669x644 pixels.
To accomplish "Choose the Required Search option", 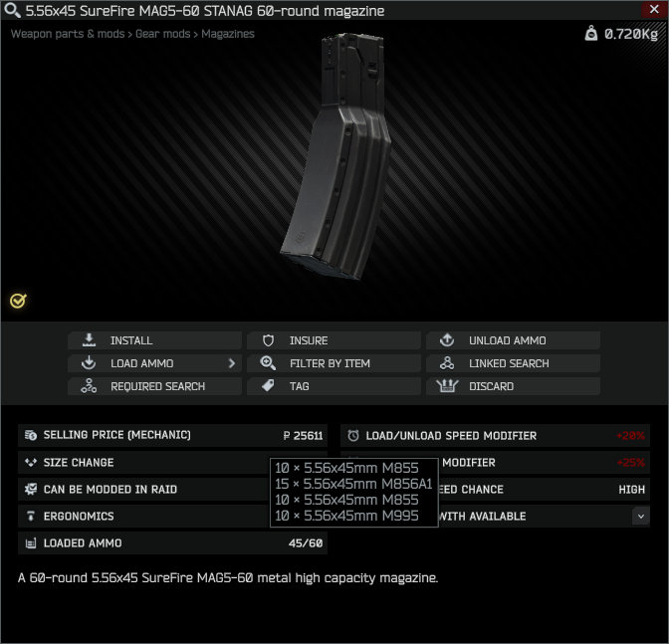I will pos(154,386).
